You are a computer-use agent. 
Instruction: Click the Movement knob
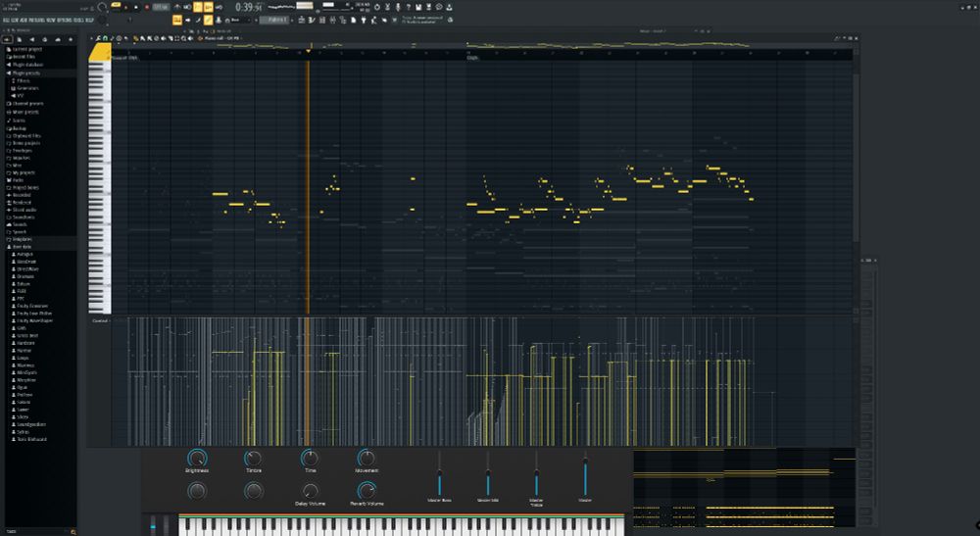[x=367, y=458]
